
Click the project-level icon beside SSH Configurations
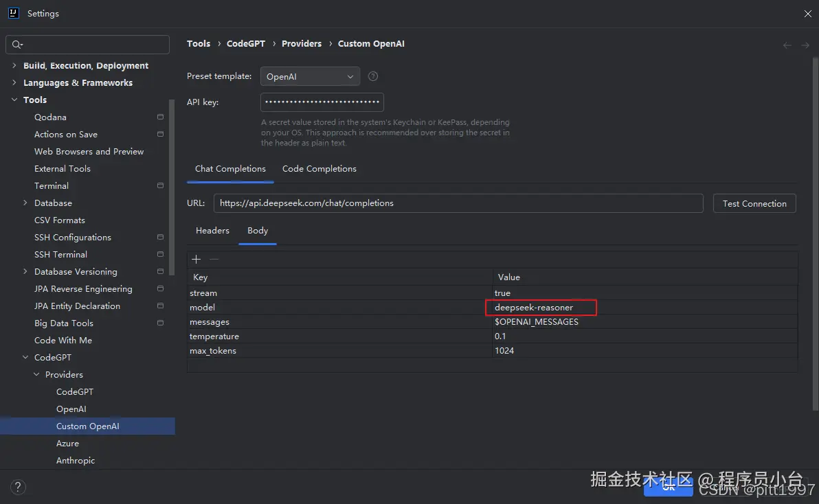tap(160, 237)
